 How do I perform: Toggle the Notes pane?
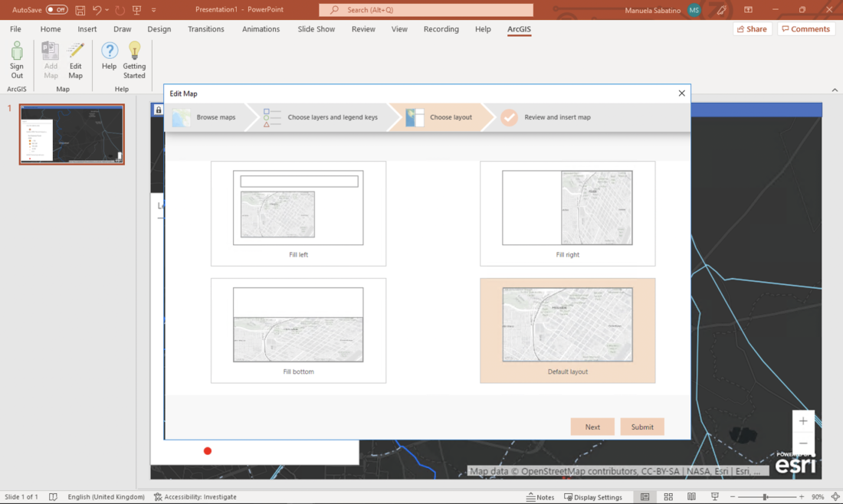[540, 497]
